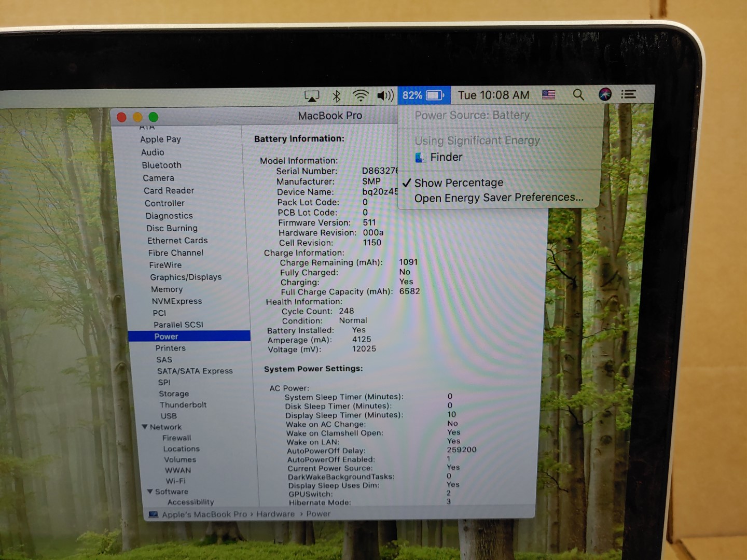Select Printers in the sidebar
Image resolution: width=747 pixels, height=560 pixels.
[170, 348]
